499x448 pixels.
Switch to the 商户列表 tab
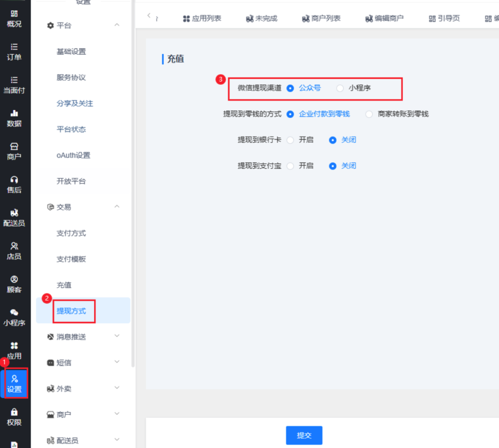(321, 19)
